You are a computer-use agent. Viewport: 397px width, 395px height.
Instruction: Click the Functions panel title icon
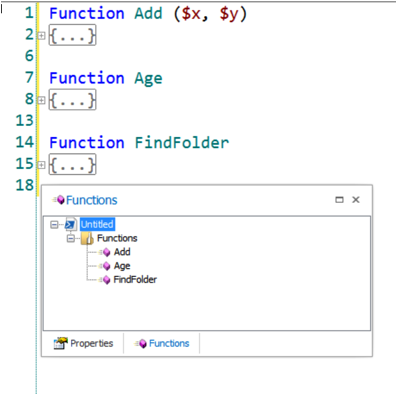click(59, 200)
